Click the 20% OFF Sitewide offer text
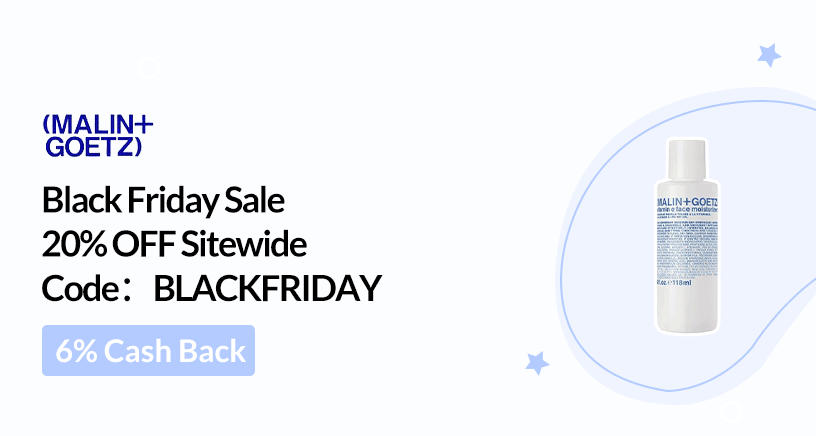 tap(174, 244)
